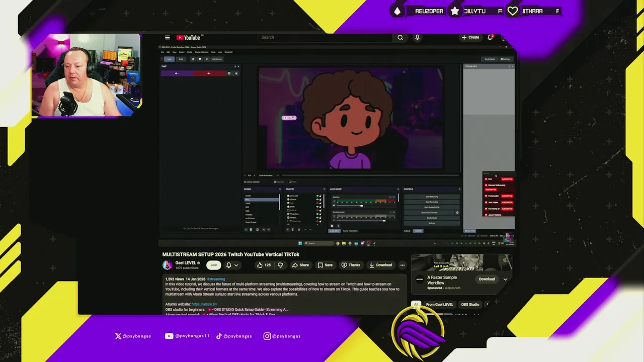Open OBS Docks menu

point(182,52)
